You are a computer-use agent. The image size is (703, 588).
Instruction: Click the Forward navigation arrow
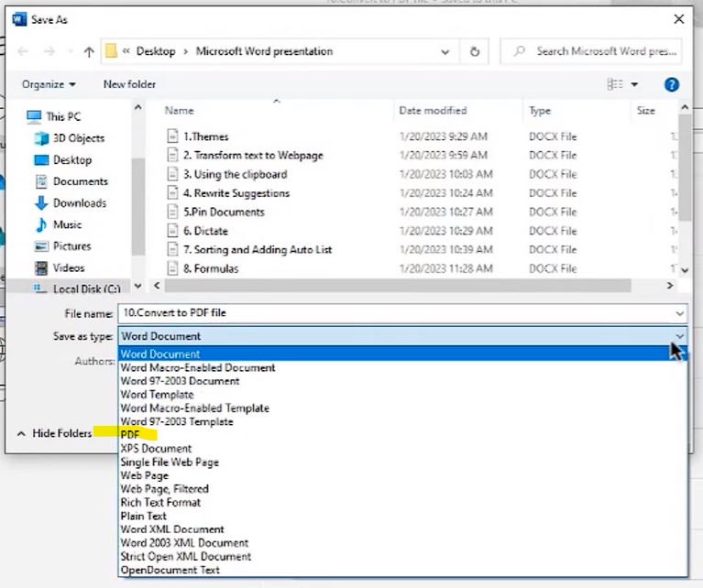[x=49, y=51]
